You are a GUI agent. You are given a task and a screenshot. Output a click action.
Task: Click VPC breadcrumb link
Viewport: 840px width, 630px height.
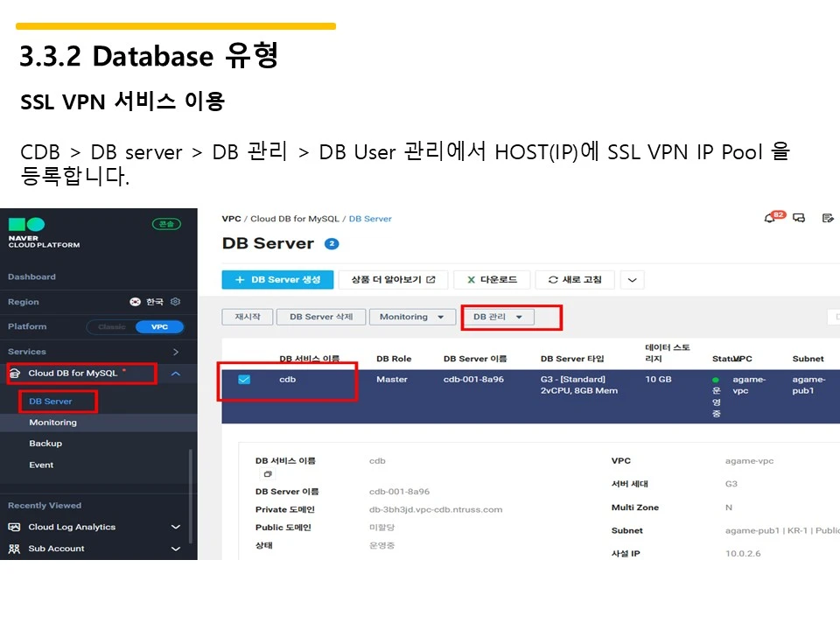pyautogui.click(x=231, y=219)
